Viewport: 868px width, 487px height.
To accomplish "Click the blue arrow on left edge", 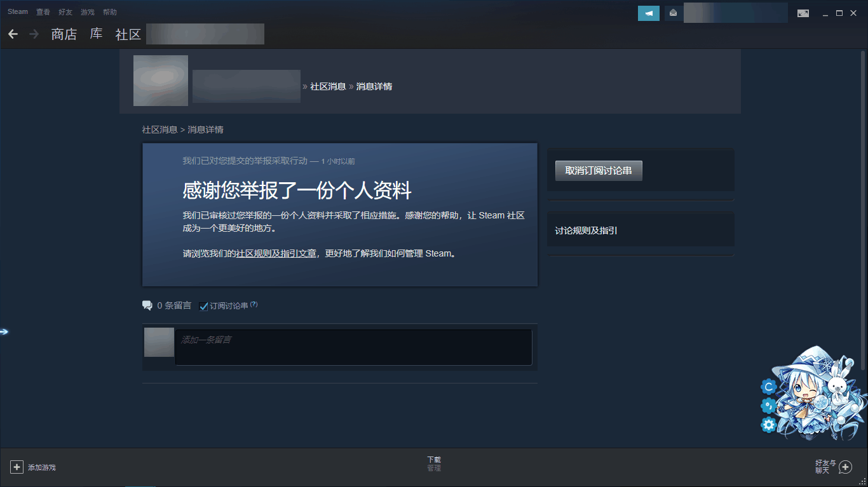I will click(x=4, y=331).
